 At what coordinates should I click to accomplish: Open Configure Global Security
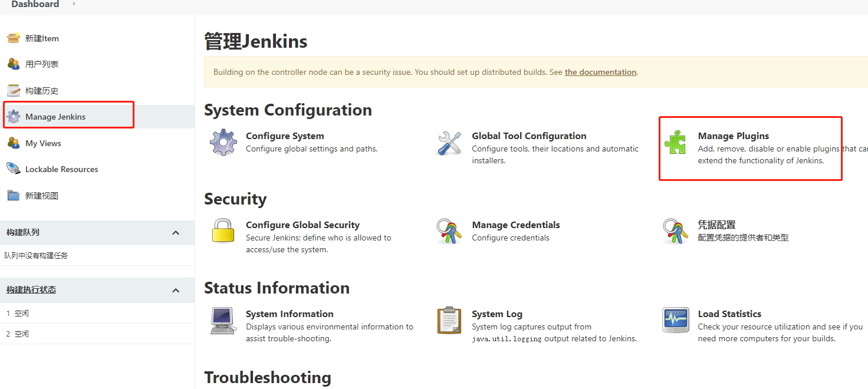click(x=303, y=225)
